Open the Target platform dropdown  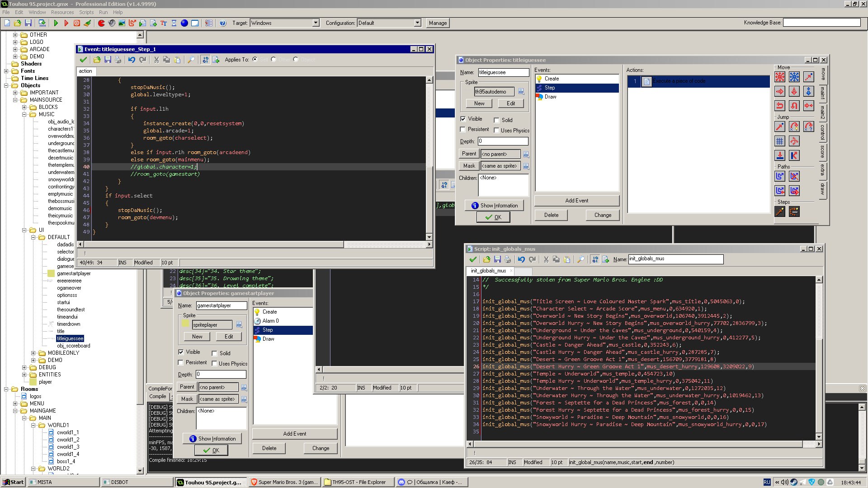pyautogui.click(x=316, y=23)
